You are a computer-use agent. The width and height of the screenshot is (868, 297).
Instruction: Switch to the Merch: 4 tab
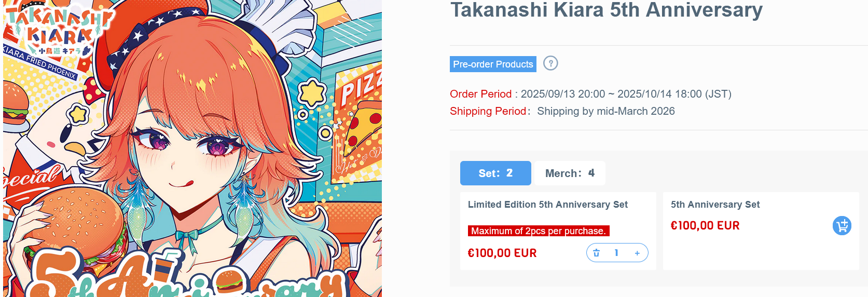click(x=570, y=173)
